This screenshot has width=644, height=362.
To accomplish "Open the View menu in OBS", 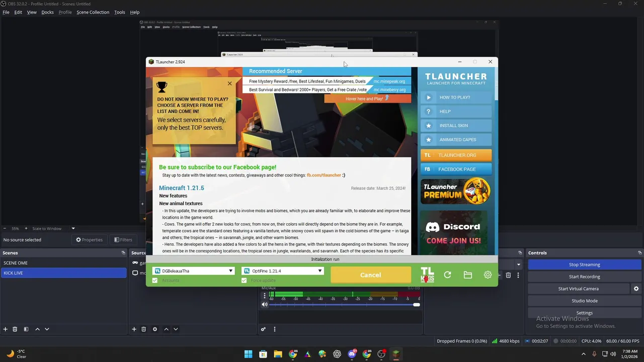I will [x=32, y=12].
